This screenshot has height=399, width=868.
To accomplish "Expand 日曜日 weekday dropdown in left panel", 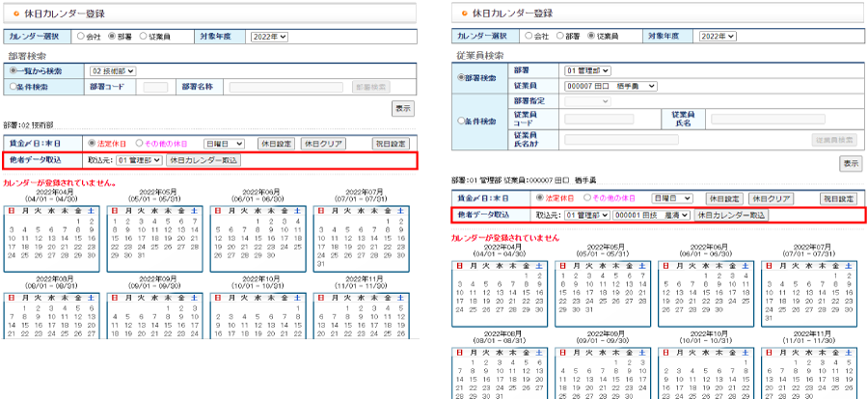I will pyautogui.click(x=224, y=144).
